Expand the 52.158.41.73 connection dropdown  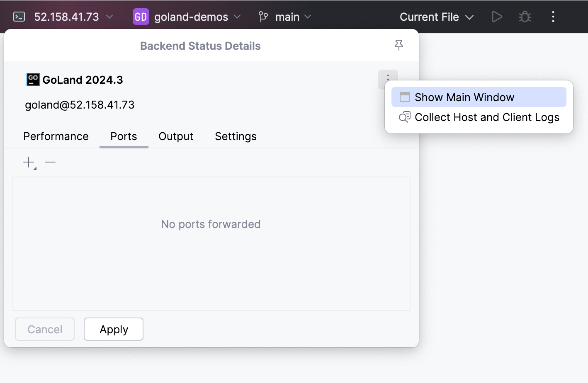click(x=109, y=17)
